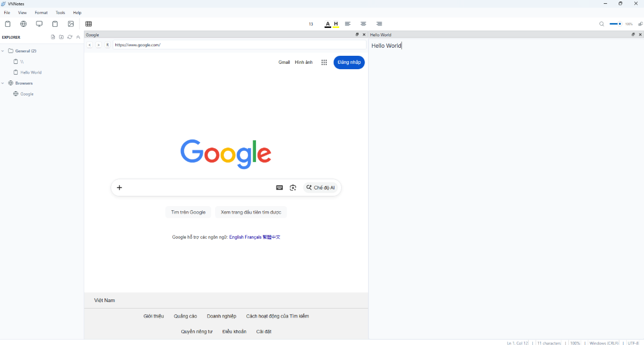Open the Gmail link

(x=284, y=62)
